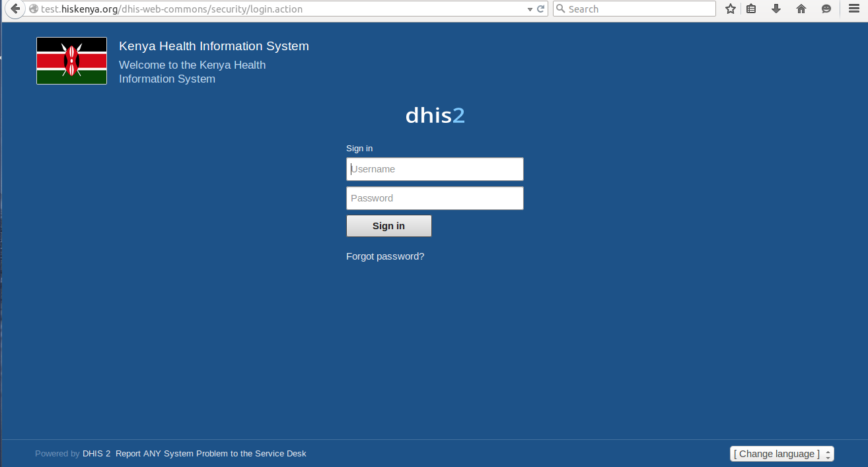The image size is (868, 467).
Task: Reload the page with the refresh icon
Action: 540,9
